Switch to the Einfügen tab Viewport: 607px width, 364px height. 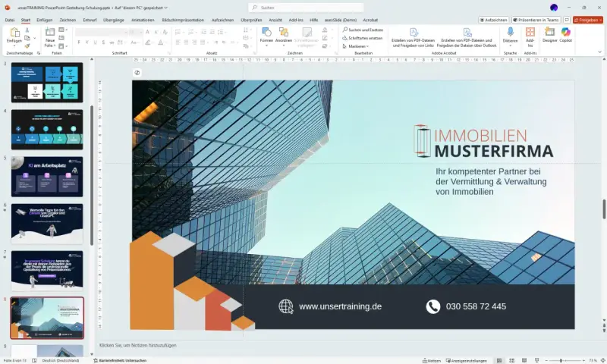(x=45, y=20)
